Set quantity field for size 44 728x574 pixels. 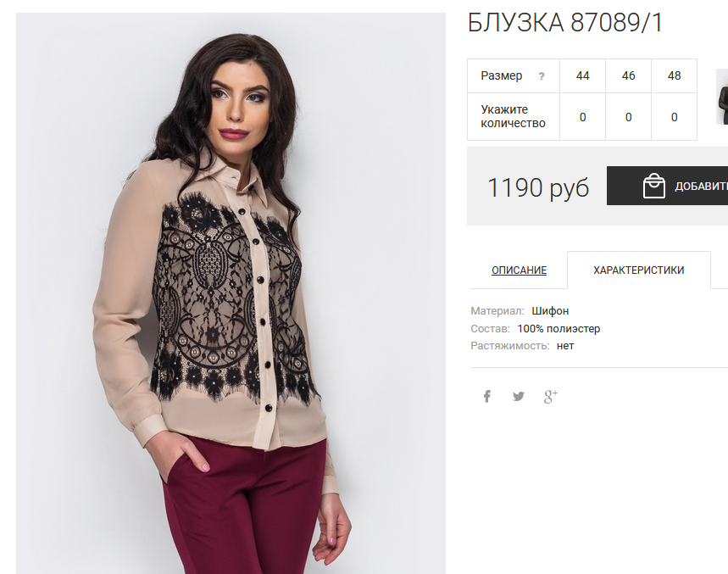point(583,117)
